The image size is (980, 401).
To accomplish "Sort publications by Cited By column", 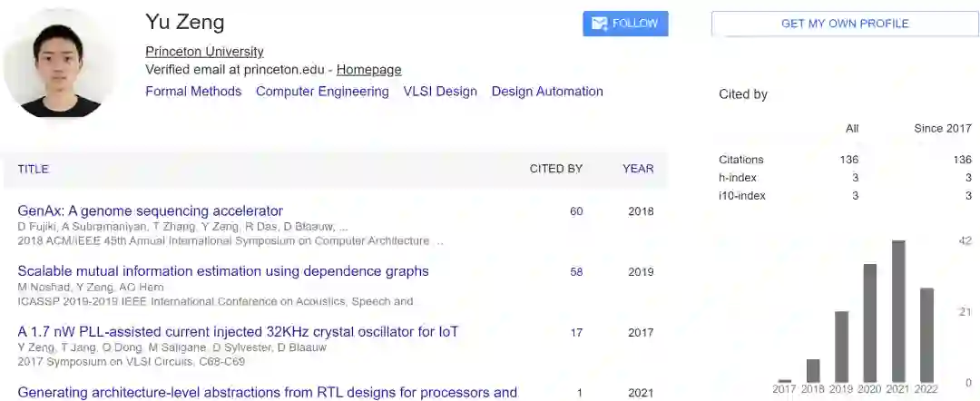I will point(556,169).
